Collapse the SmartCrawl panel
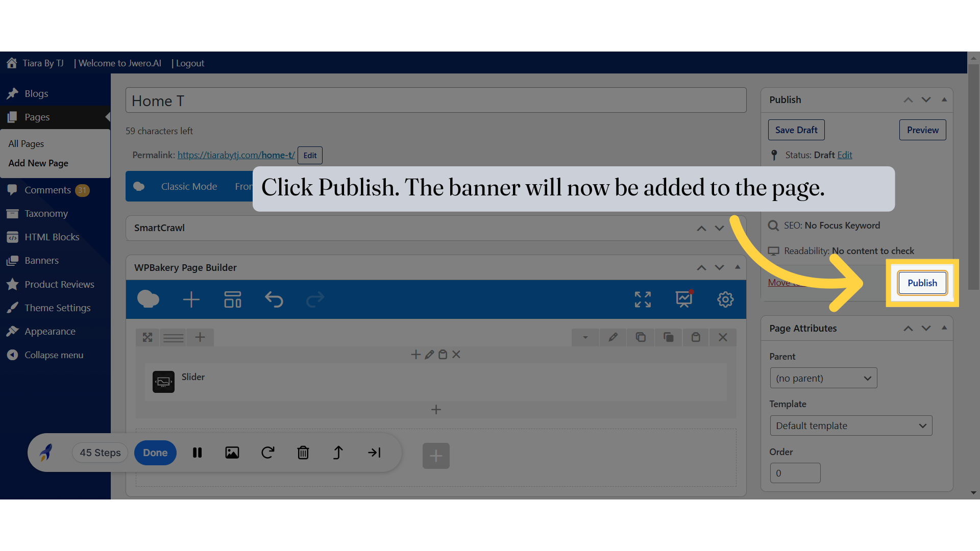 pyautogui.click(x=720, y=228)
